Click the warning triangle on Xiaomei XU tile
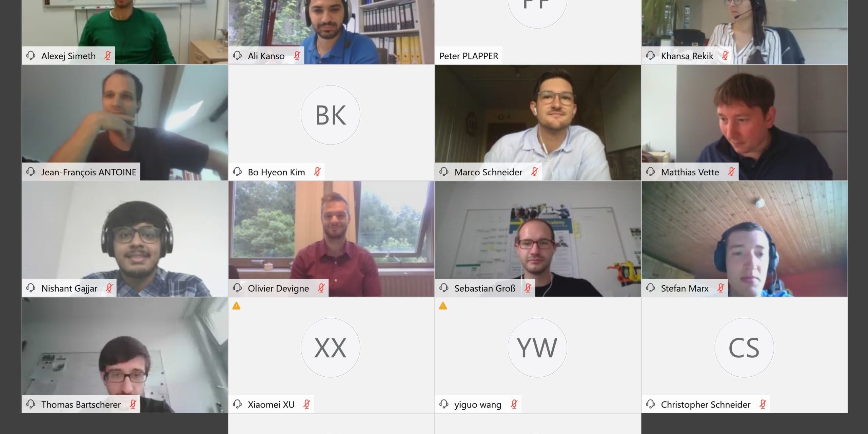Image resolution: width=868 pixels, height=434 pixels. point(236,306)
